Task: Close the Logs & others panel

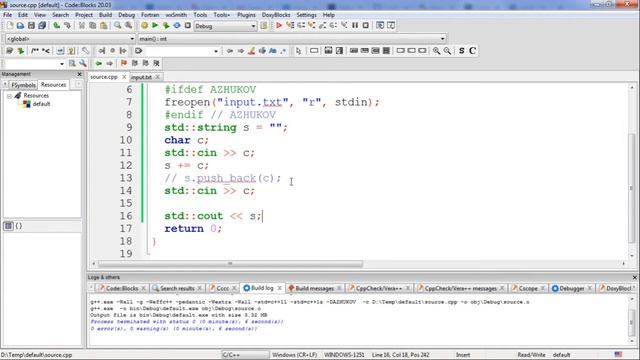Action: pos(634,277)
